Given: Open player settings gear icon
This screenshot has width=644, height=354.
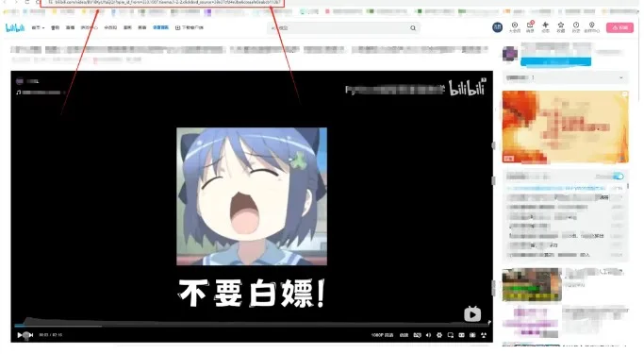Looking at the screenshot, I should coord(439,335).
